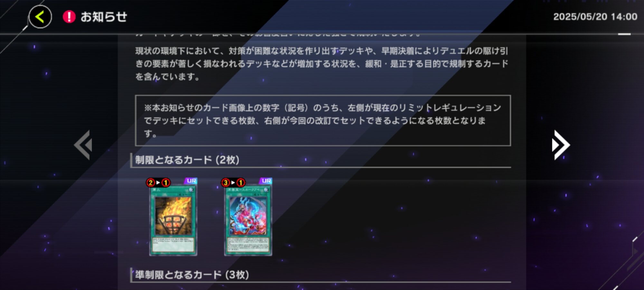Click the 準制限となるカード (3枚) section header
This screenshot has height=290, width=644.
pyautogui.click(x=192, y=275)
